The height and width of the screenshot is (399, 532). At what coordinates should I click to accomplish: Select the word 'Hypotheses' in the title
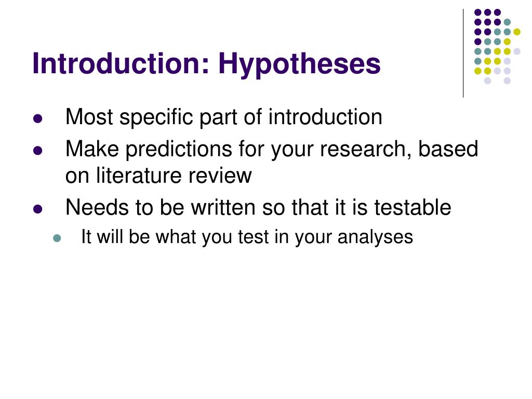coord(299,64)
